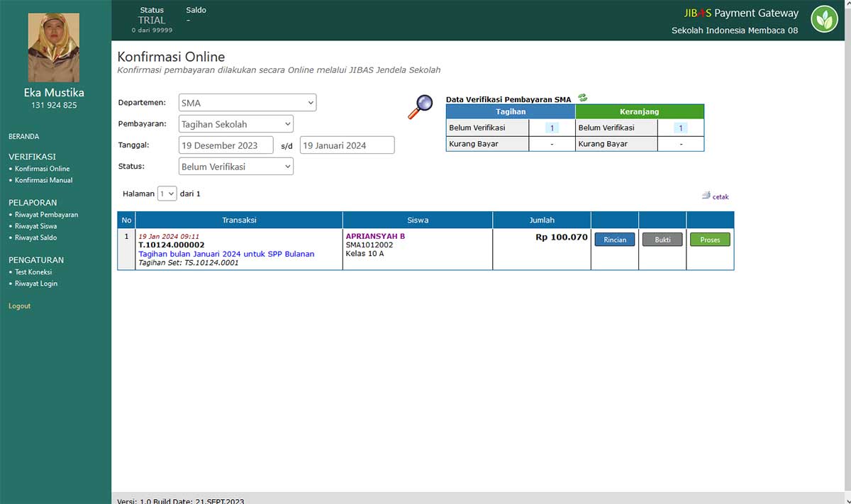
Task: Click the magnifying glass search icon
Action: [x=420, y=106]
